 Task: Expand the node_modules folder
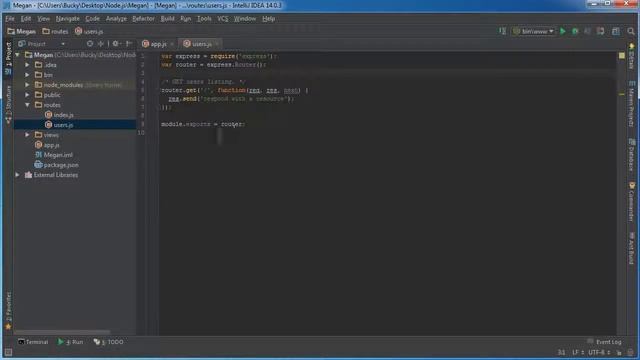[x=27, y=85]
